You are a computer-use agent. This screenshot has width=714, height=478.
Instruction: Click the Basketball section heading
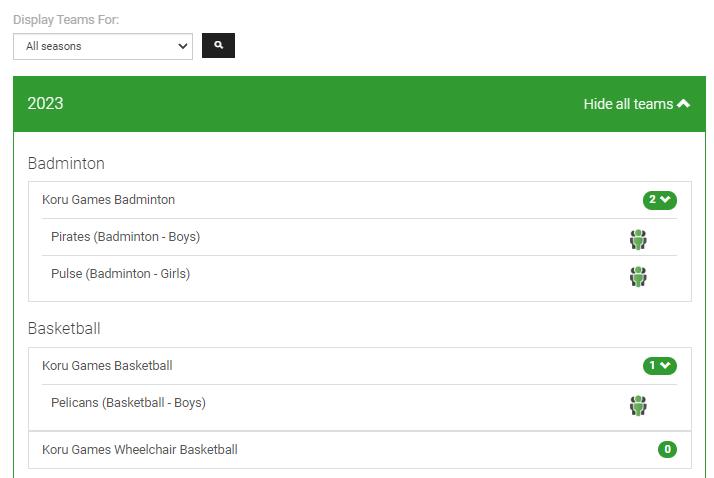(64, 329)
